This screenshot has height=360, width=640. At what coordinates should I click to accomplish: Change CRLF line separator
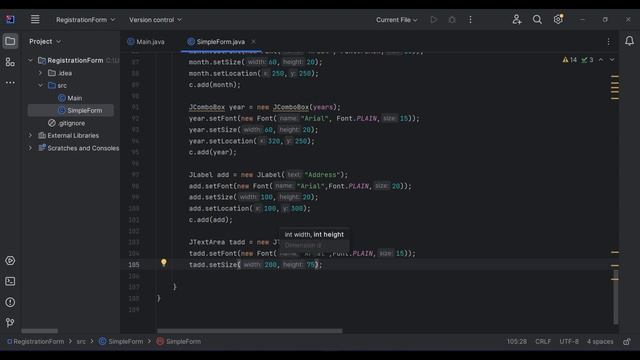pos(543,342)
